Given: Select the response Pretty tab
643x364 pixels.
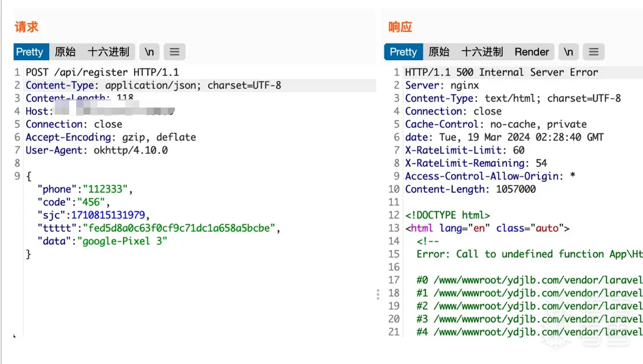Looking at the screenshot, I should pyautogui.click(x=403, y=52).
